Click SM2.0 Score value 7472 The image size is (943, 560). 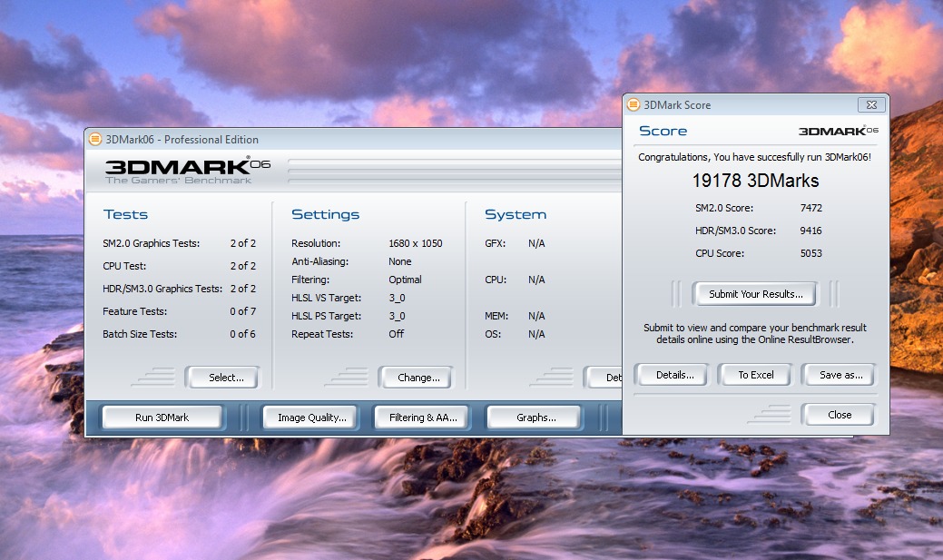pos(810,208)
